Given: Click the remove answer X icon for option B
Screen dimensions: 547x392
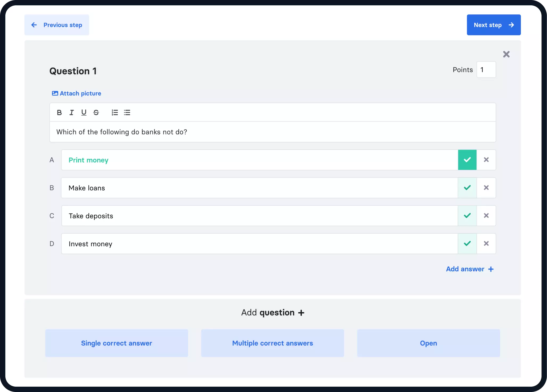Looking at the screenshot, I should coord(486,187).
